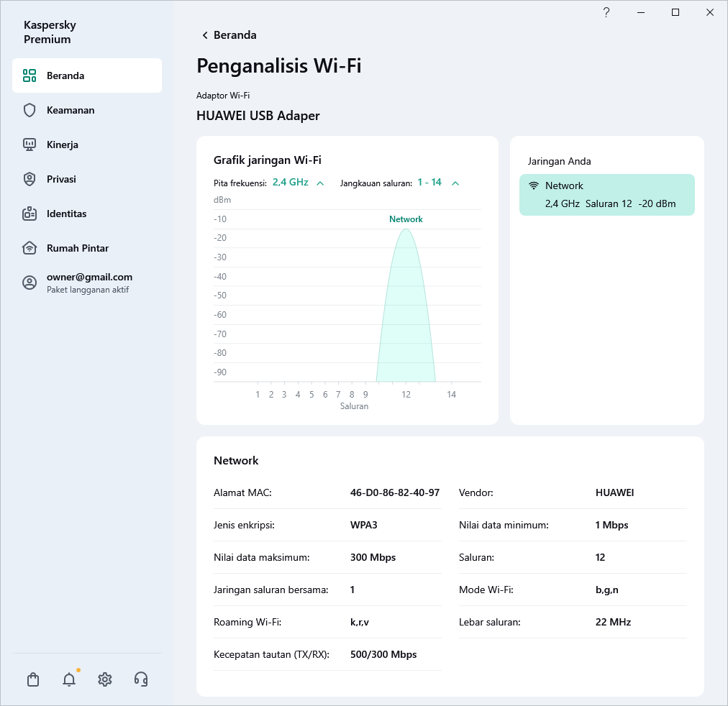Image resolution: width=728 pixels, height=706 pixels.
Task: Expand the Jangkauan saluran 1 - 14 dropdown
Action: point(437,183)
